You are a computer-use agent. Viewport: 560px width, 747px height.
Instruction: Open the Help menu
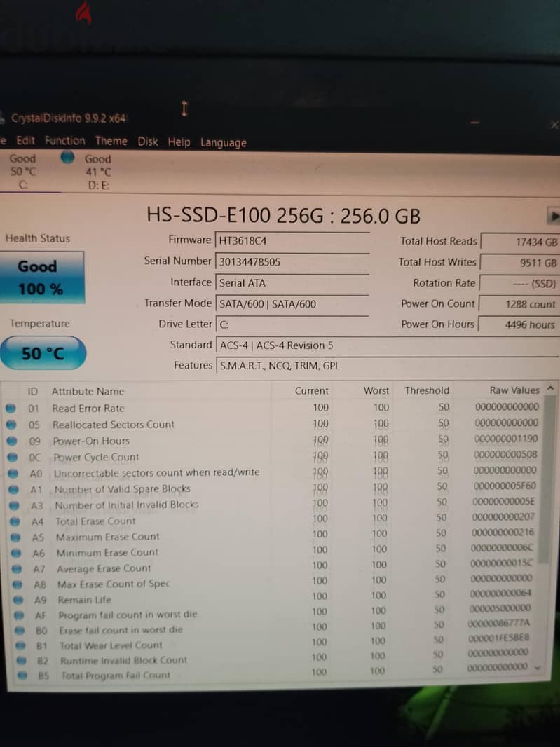(x=179, y=142)
